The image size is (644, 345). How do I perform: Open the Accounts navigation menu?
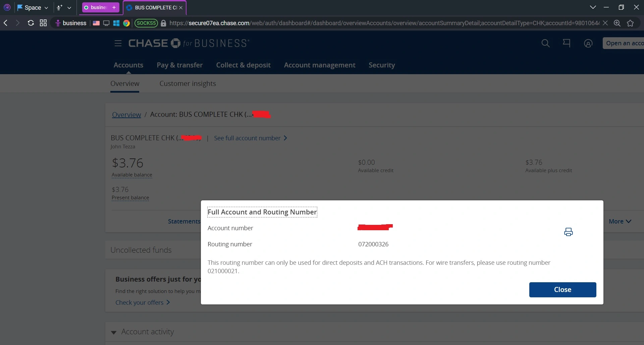point(128,65)
